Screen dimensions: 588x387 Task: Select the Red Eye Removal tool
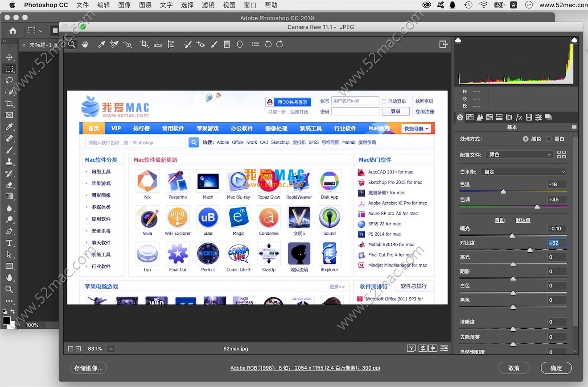click(x=201, y=44)
